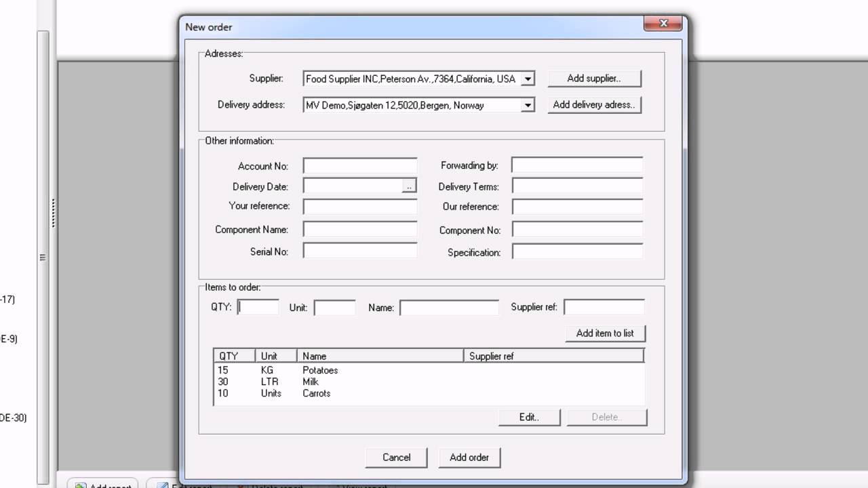This screenshot has width=868, height=488.
Task: Select the Potatoes row in items list
Action: coord(429,370)
